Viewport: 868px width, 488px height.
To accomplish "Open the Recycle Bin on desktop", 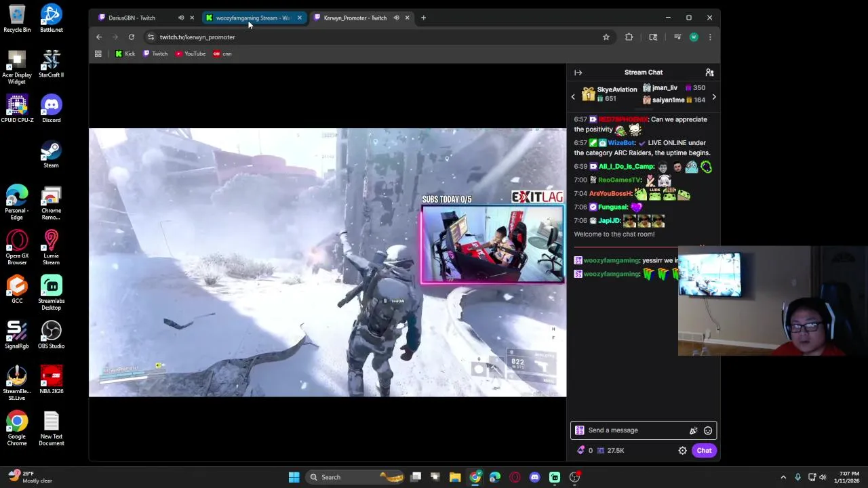I will point(17,19).
